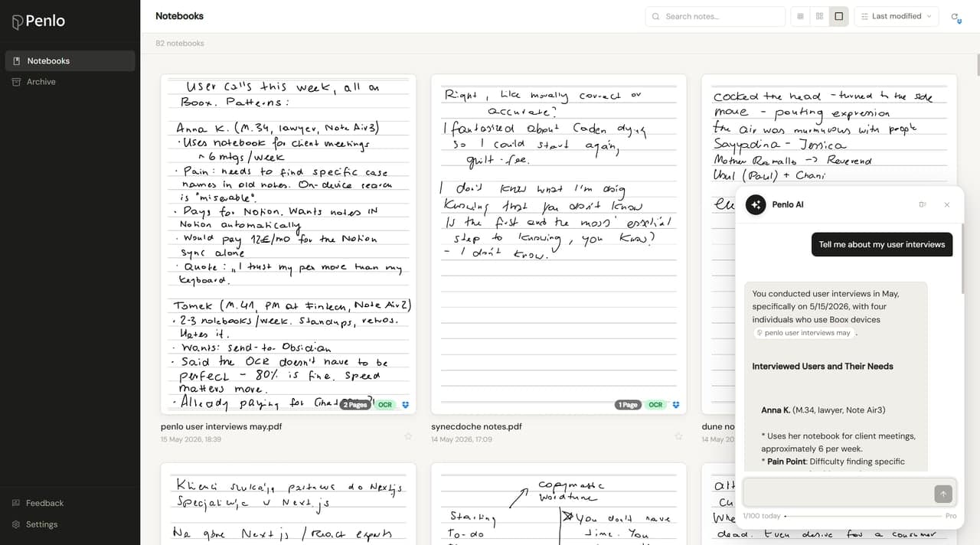The width and height of the screenshot is (980, 545).
Task: Click the 2 Pages badge on penlo user interviews
Action: pyautogui.click(x=355, y=405)
